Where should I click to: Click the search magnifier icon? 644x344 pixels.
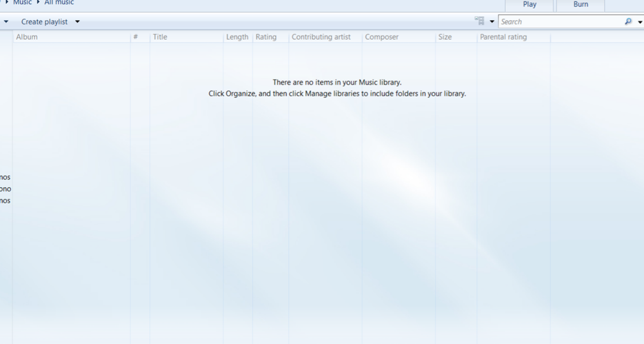click(x=628, y=21)
